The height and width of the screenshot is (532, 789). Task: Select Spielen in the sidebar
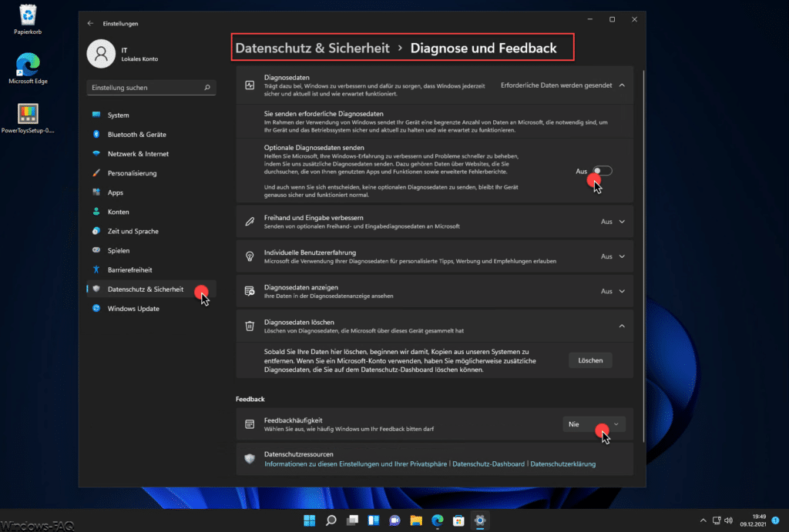[151, 250]
